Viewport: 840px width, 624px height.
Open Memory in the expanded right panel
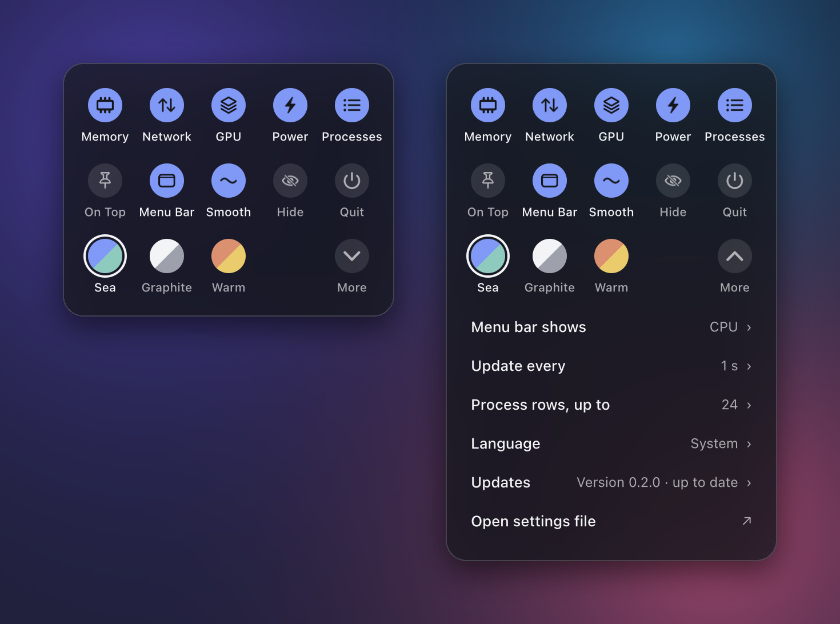coord(488,105)
